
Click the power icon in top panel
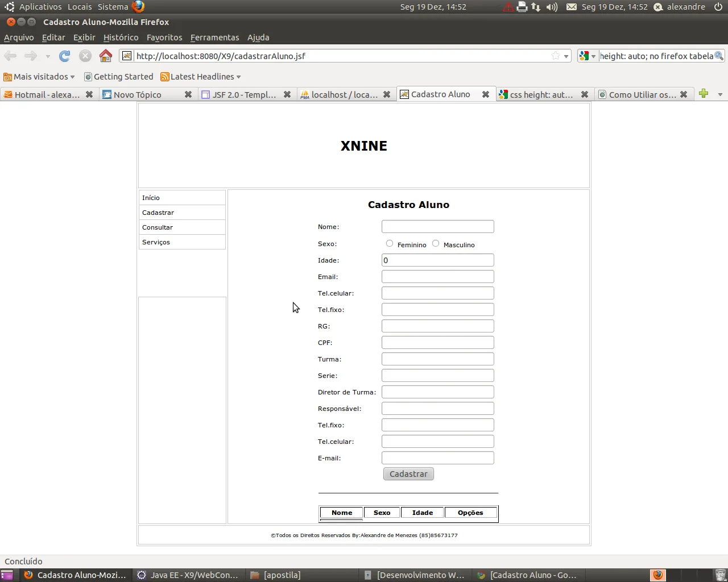718,7
